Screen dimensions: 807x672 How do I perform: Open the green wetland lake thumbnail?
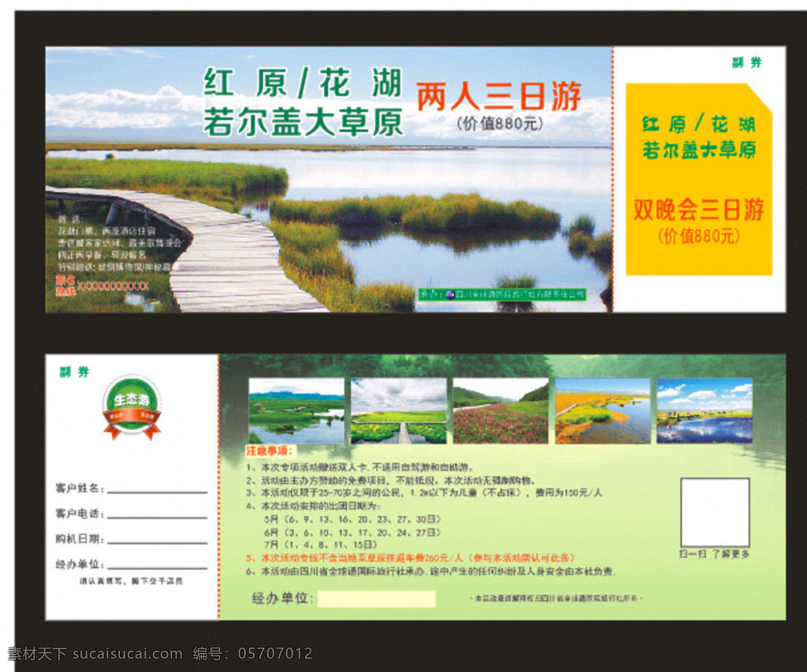(296, 411)
